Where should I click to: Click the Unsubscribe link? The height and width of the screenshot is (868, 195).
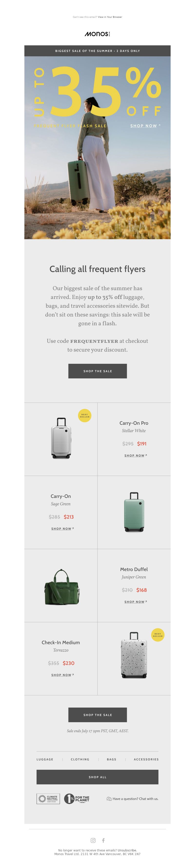pyautogui.click(x=127, y=850)
